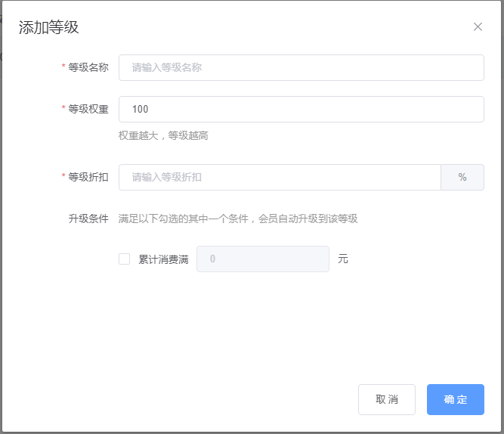Click the 等级名称 field label
The width and height of the screenshot is (504, 434).
pos(88,67)
